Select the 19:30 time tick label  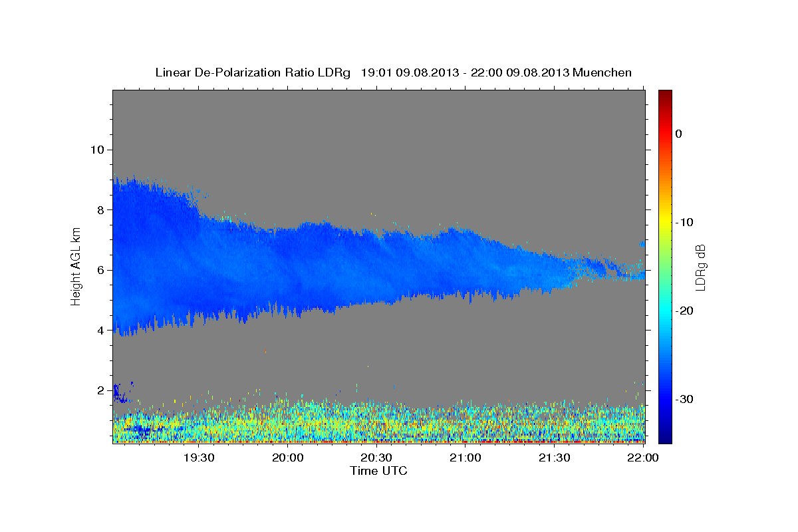[x=199, y=458]
